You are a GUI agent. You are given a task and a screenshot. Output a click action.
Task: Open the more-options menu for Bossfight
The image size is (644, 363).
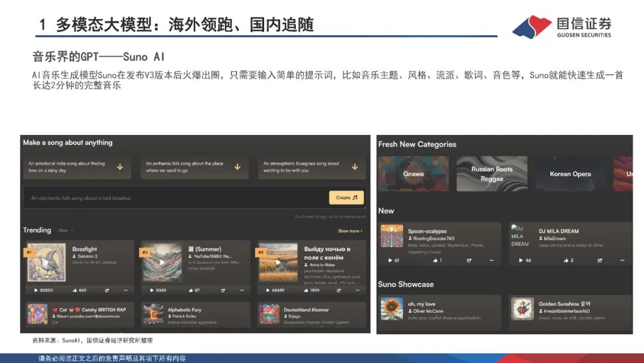click(126, 290)
